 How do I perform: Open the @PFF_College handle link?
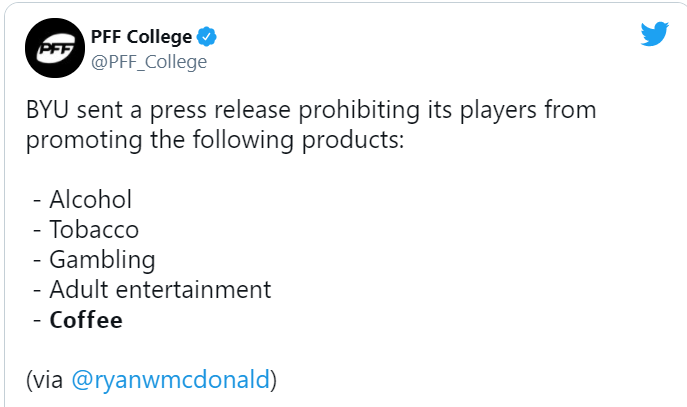pyautogui.click(x=149, y=62)
